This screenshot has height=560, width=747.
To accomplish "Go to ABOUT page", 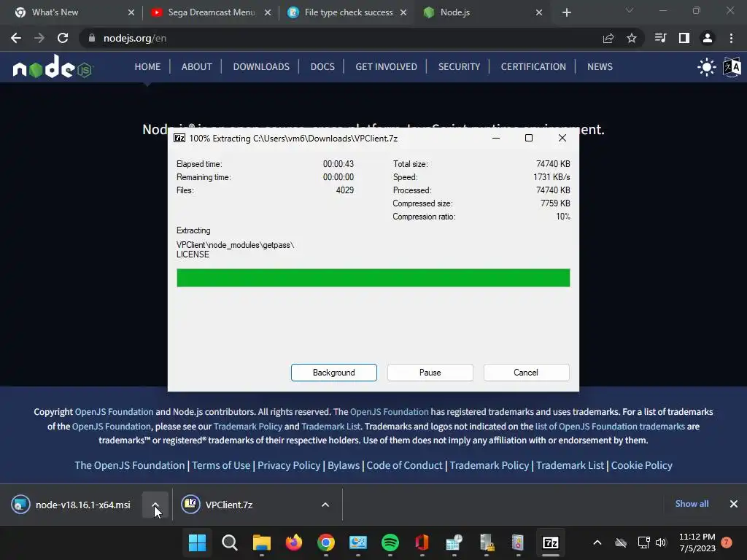I will pyautogui.click(x=196, y=66).
